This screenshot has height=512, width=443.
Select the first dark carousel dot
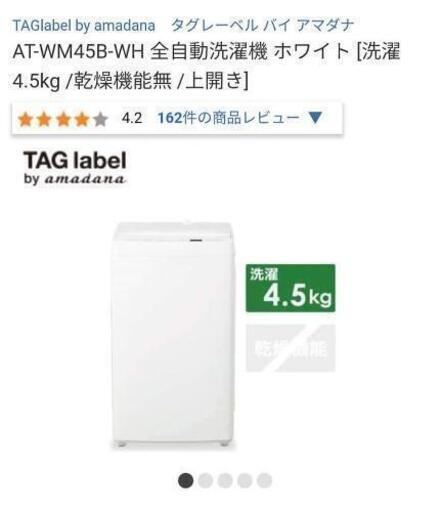coord(185,481)
